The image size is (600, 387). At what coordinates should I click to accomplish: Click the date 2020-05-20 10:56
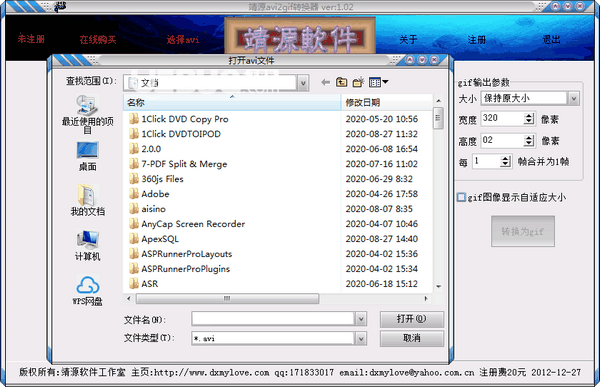(x=382, y=119)
